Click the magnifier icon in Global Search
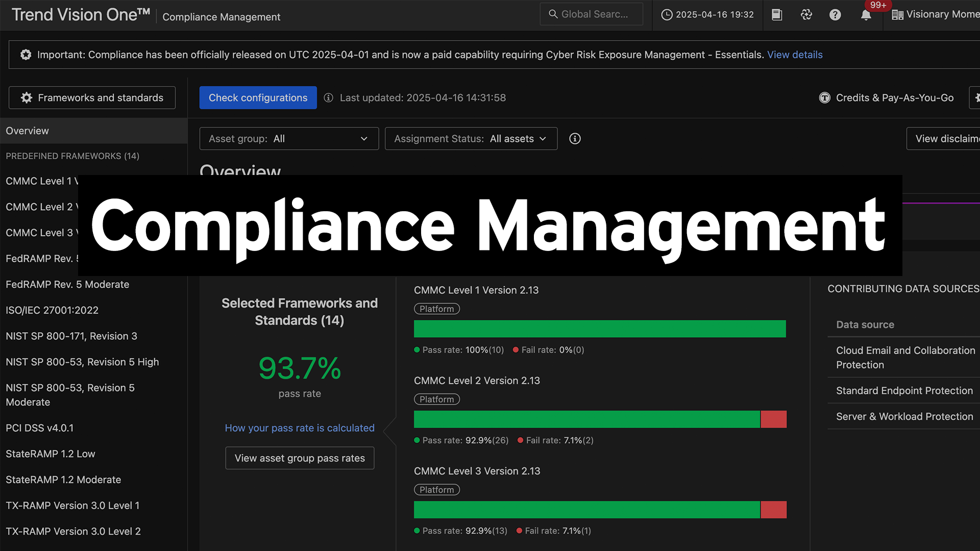This screenshot has height=551, width=980. tap(553, 14)
